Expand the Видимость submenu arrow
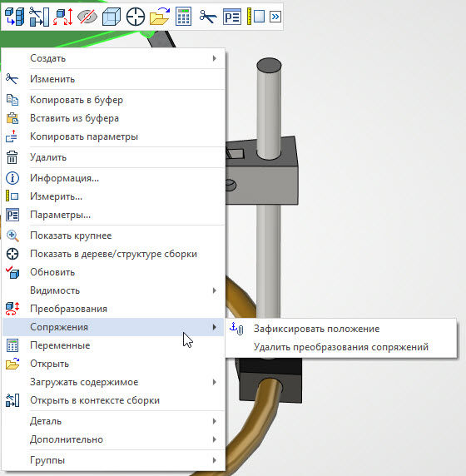Image resolution: width=466 pixels, height=476 pixels. pos(215,290)
